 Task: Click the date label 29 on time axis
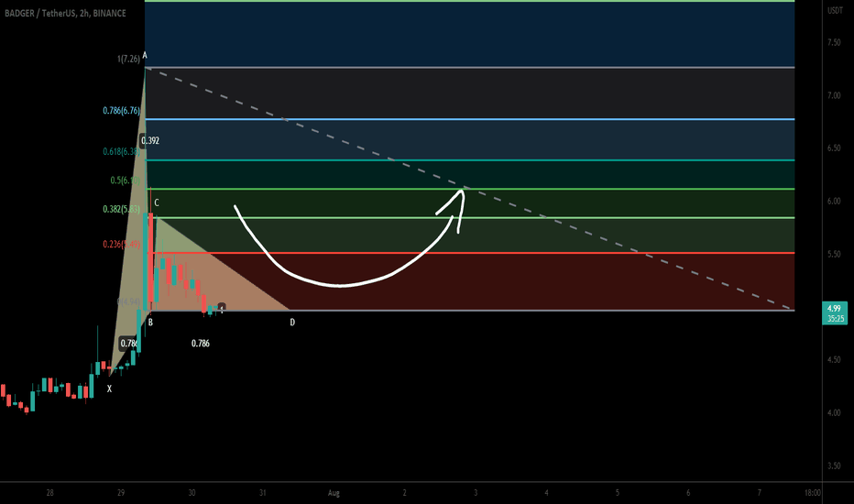coord(121,493)
